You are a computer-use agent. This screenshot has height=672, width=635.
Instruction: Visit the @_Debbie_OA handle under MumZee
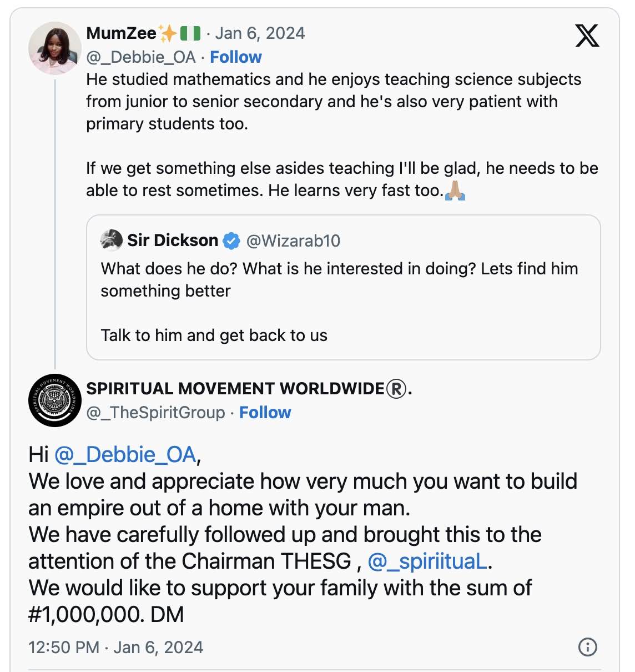pos(141,57)
